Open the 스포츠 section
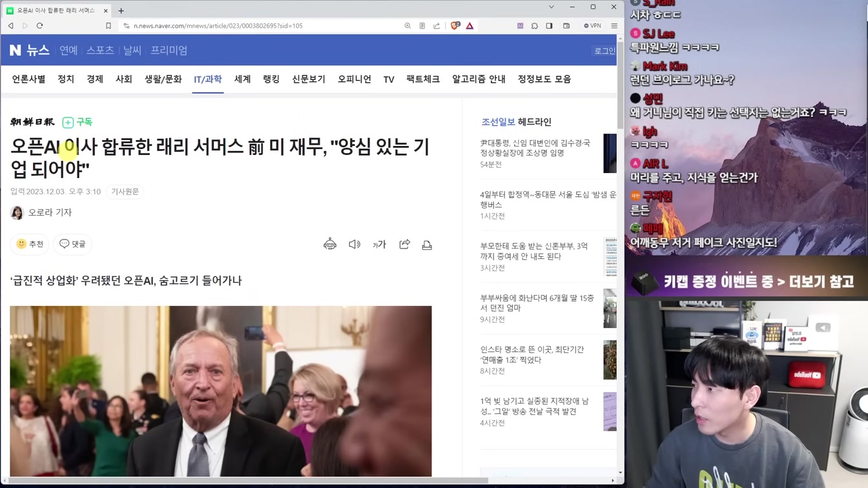868x488 pixels. pyautogui.click(x=100, y=50)
